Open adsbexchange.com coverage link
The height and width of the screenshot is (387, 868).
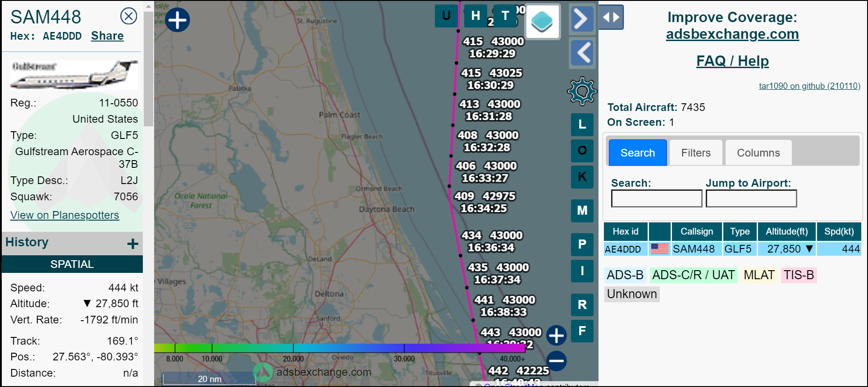[732, 34]
